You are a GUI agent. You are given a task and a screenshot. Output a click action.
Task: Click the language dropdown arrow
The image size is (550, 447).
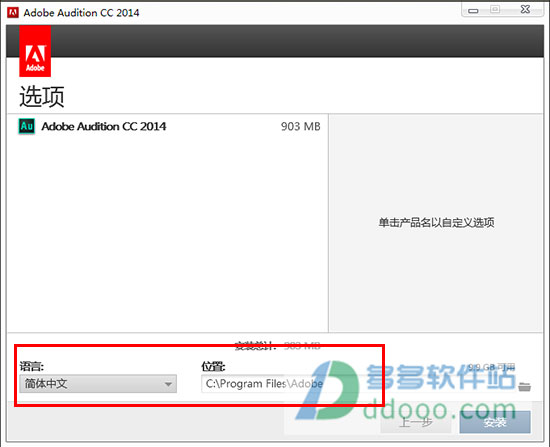[168, 384]
